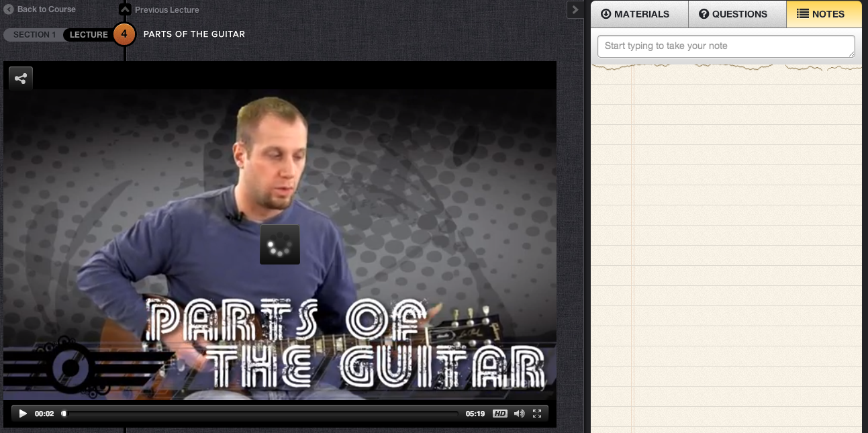
Task: Click the Parts of the Guitar title
Action: point(194,34)
